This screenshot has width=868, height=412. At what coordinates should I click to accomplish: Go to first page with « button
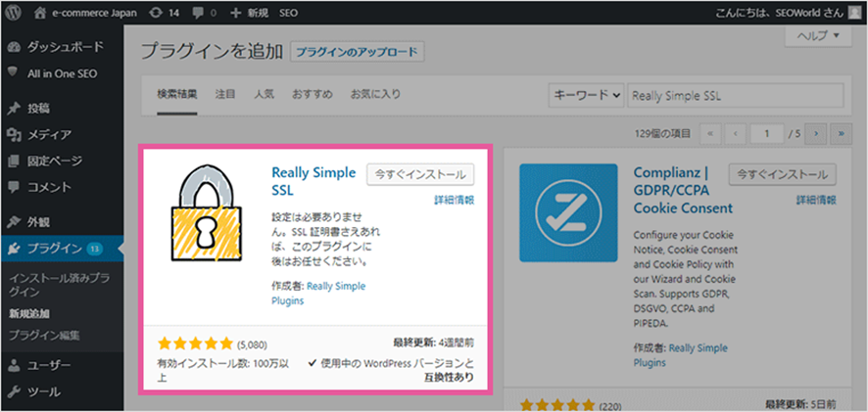[711, 133]
